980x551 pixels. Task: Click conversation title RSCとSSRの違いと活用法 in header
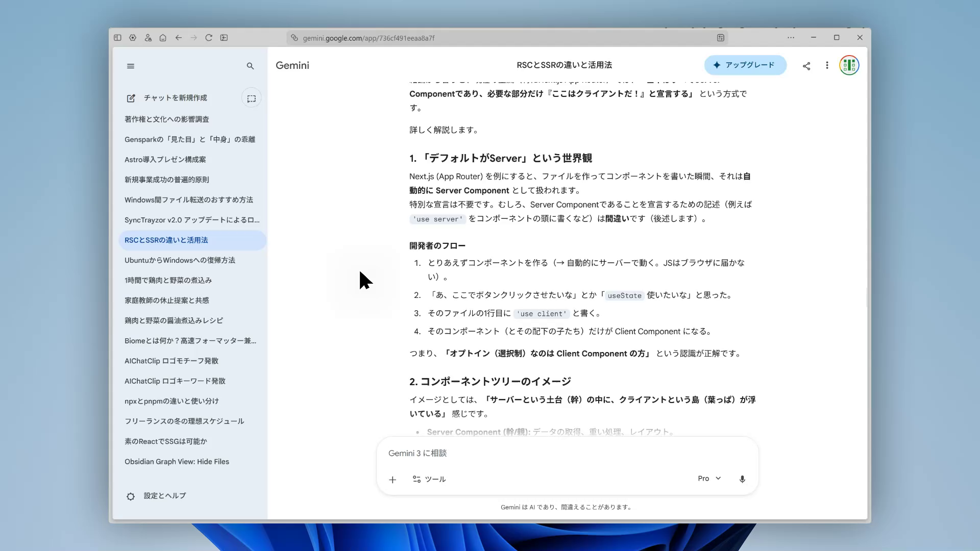[564, 65]
